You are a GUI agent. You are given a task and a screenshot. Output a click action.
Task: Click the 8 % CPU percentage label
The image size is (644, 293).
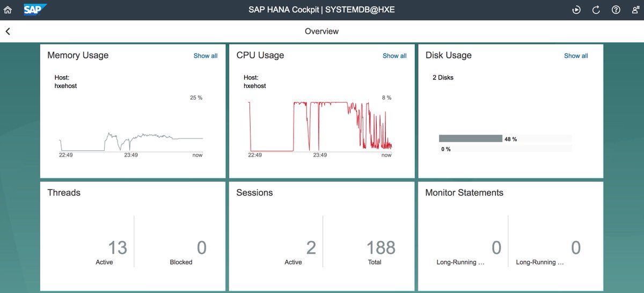coord(386,98)
